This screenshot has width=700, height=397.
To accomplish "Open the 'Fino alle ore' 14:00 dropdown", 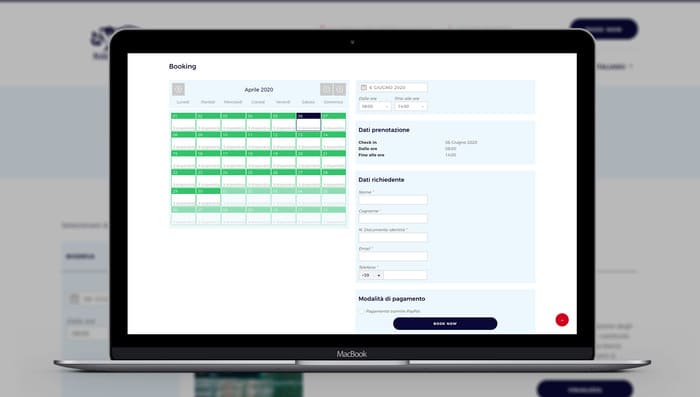I will tap(411, 107).
